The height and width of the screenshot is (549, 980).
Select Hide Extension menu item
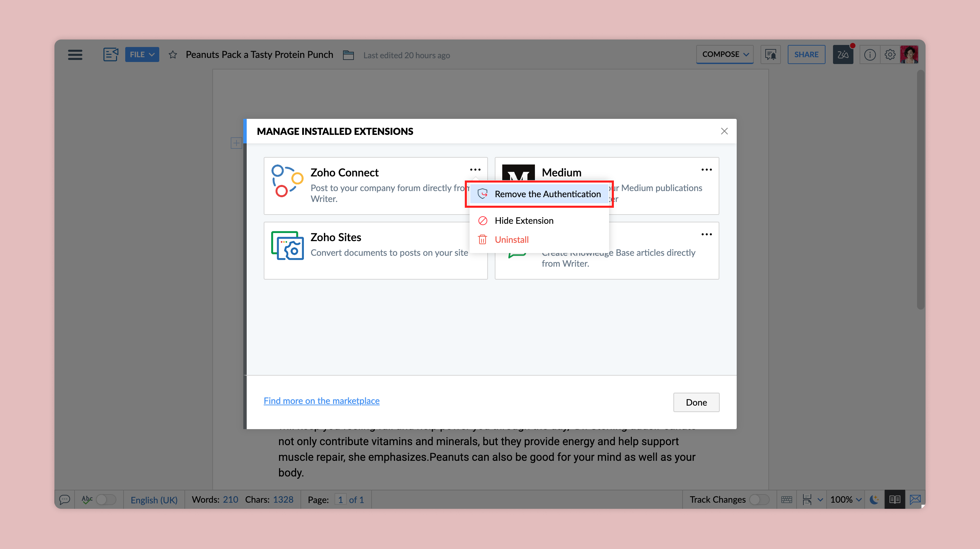tap(539, 221)
